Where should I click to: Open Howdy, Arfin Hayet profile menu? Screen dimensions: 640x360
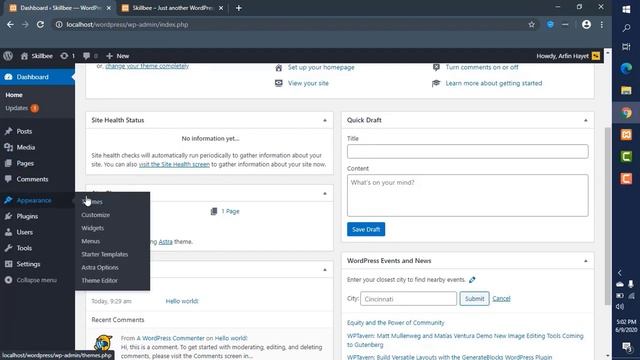pos(568,56)
